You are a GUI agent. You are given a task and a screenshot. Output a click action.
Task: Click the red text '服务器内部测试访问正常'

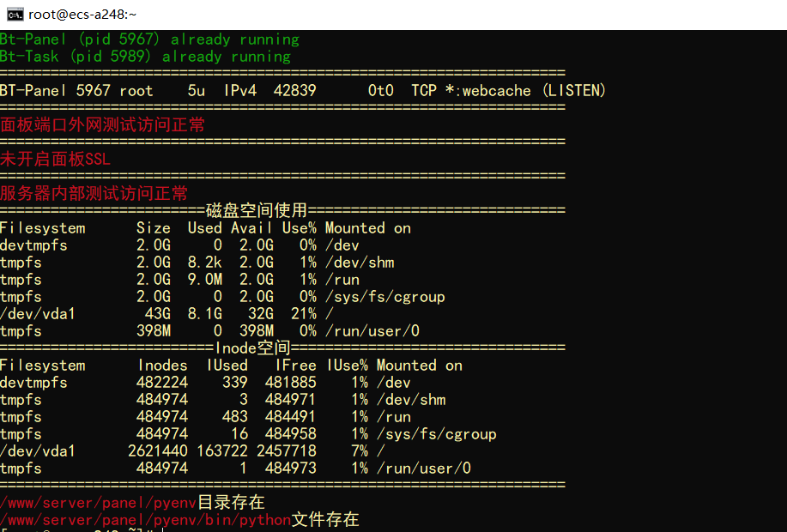coord(94,193)
